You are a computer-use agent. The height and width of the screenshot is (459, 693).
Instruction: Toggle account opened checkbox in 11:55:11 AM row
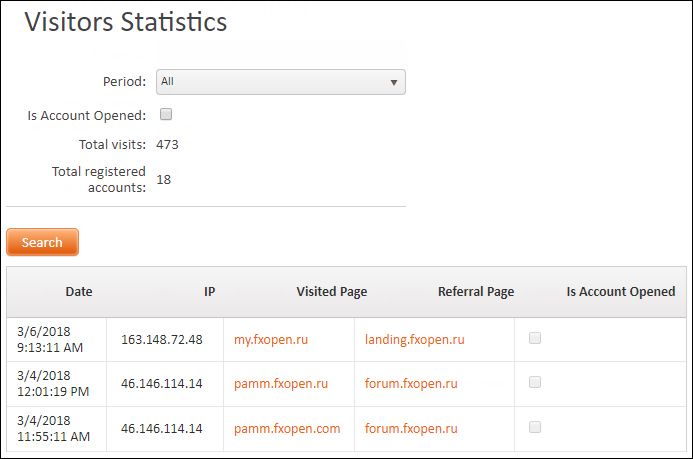535,427
